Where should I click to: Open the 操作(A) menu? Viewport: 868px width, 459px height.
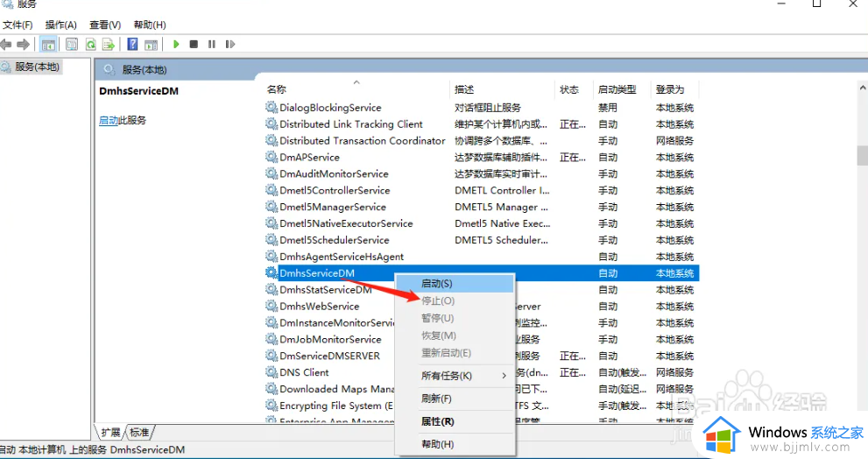61,25
